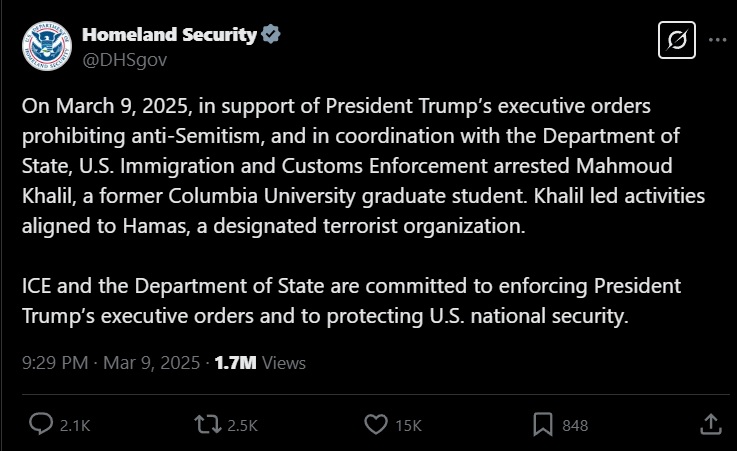Click the blue verified badge
The height and width of the screenshot is (451, 737).
click(x=271, y=34)
